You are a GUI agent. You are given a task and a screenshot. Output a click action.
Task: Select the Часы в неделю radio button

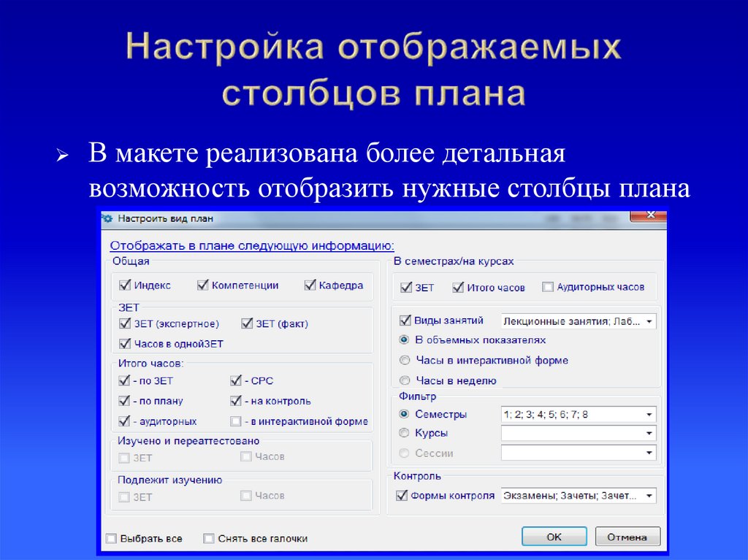coord(405,380)
